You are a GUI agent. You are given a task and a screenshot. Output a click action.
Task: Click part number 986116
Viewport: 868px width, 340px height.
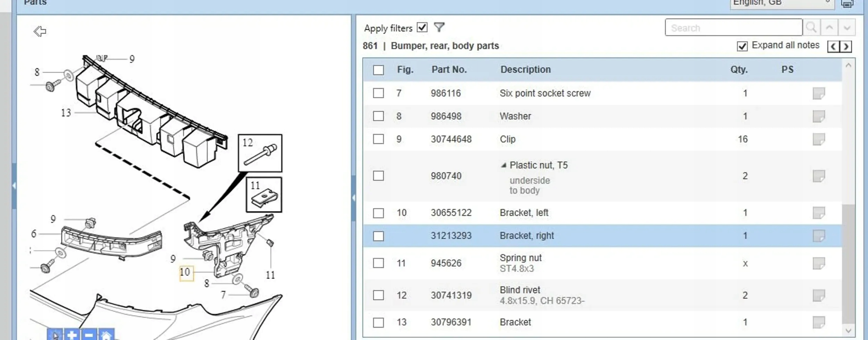tap(446, 93)
